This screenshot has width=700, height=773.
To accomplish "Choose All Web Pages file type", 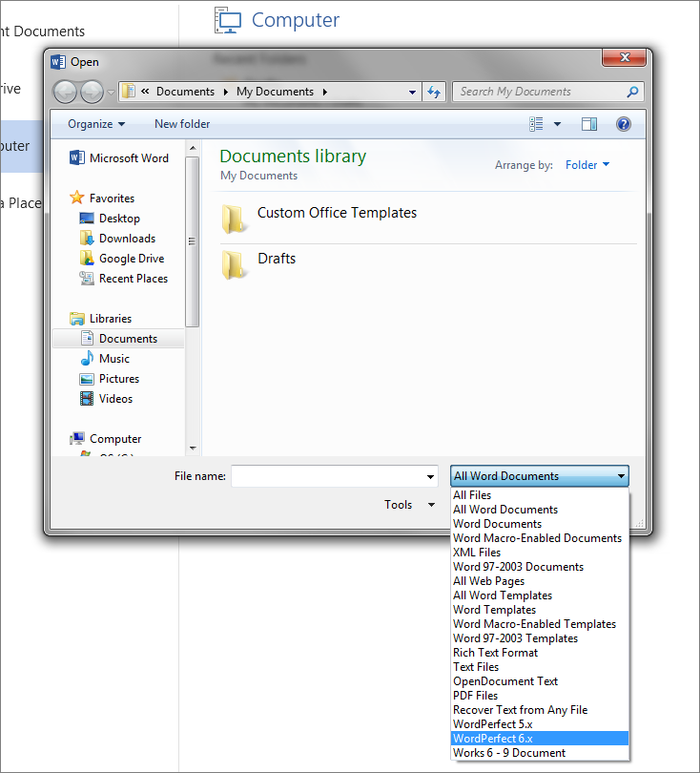I will click(540, 581).
